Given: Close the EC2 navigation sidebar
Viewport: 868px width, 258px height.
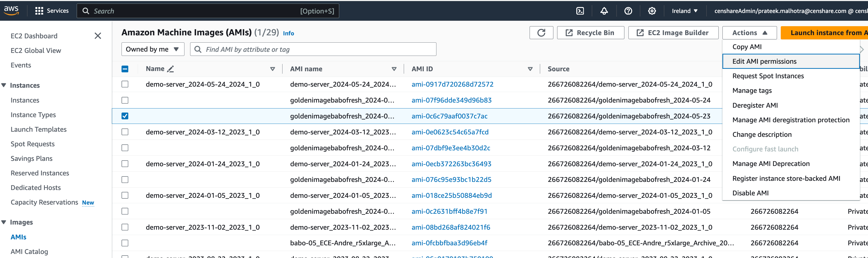Looking at the screenshot, I should [x=98, y=36].
